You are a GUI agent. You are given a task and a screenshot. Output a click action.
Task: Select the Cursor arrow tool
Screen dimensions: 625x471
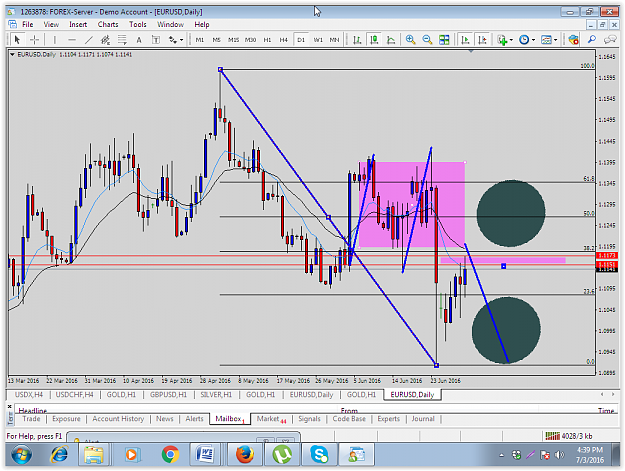(17, 39)
